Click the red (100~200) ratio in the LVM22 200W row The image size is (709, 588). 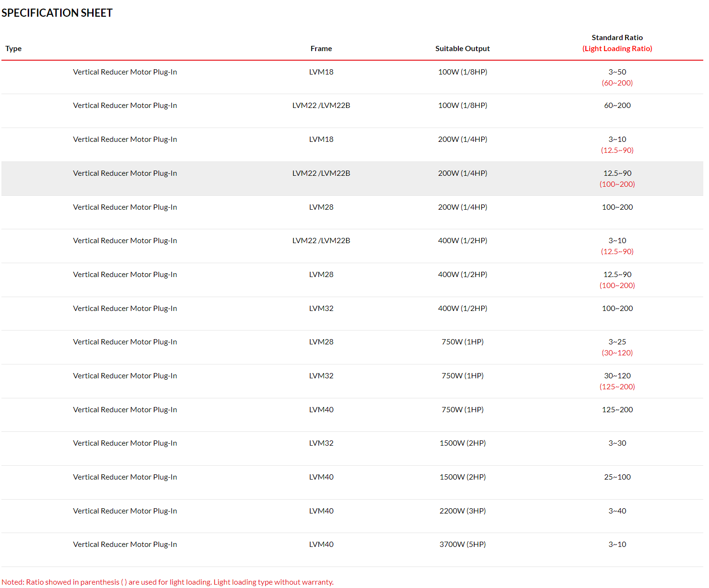[617, 184]
